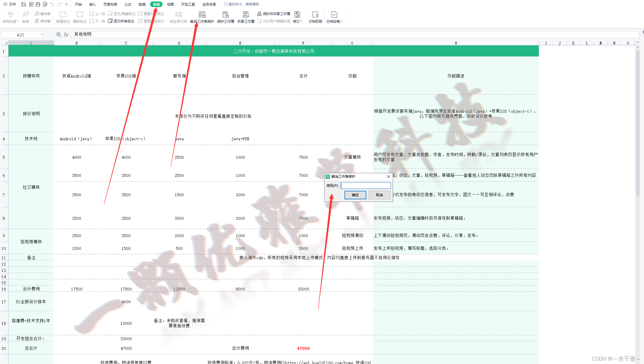
Task: Open Print Preview from quick access toolbar
Action: tap(45, 4)
